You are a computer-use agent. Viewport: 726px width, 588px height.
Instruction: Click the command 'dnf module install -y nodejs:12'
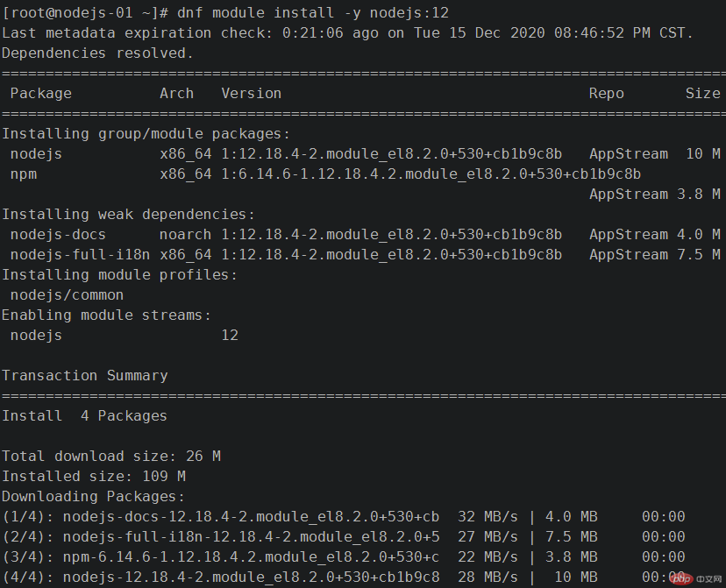pyautogui.click(x=313, y=12)
